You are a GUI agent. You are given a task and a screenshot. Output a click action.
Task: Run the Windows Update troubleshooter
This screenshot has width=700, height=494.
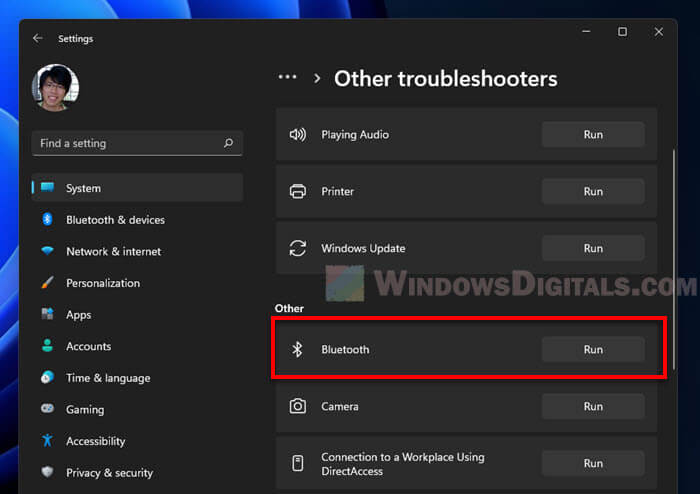593,248
